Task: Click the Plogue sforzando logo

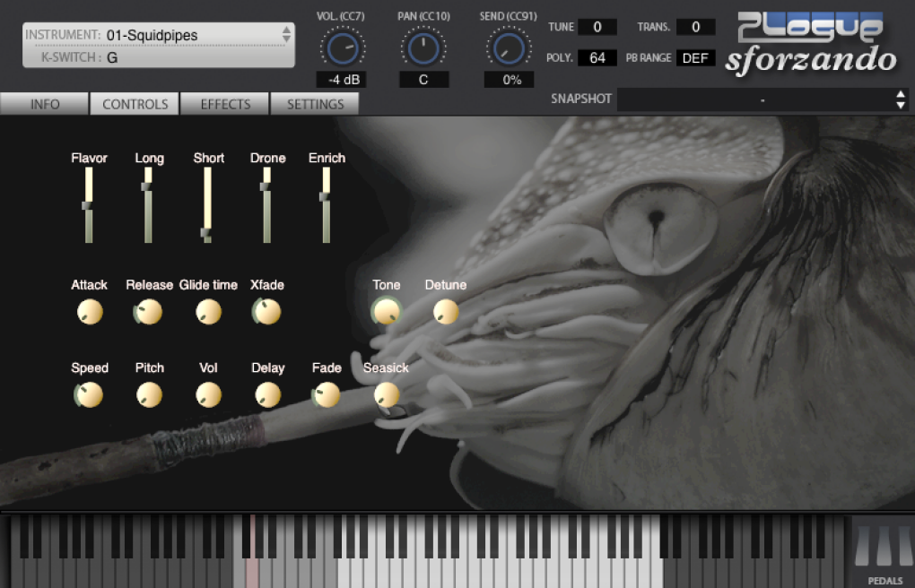Action: [811, 44]
